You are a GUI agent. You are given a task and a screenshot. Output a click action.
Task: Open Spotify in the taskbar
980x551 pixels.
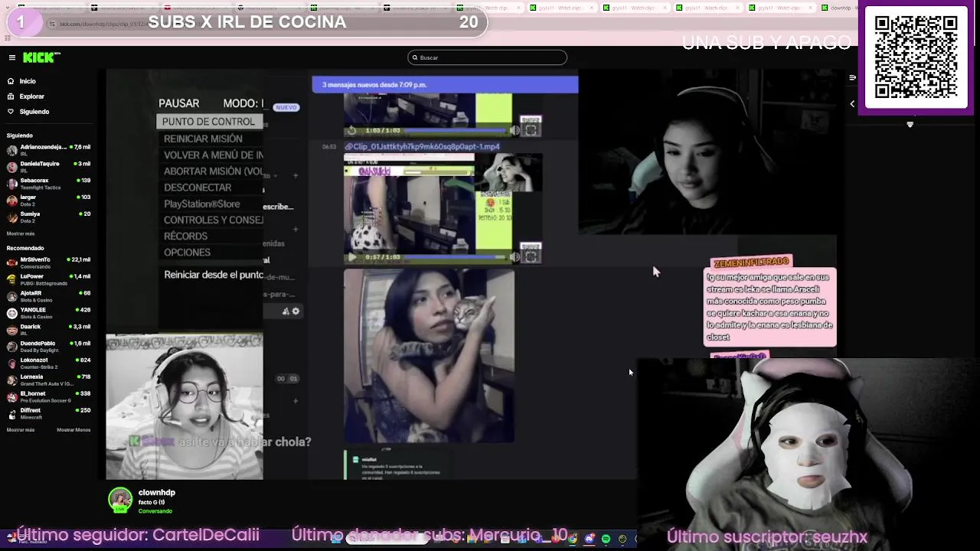(x=606, y=540)
